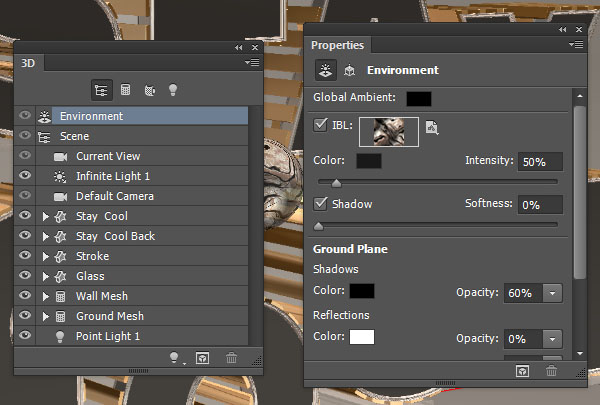
Task: Expand the Wall Mesh tree item
Action: coord(46,296)
